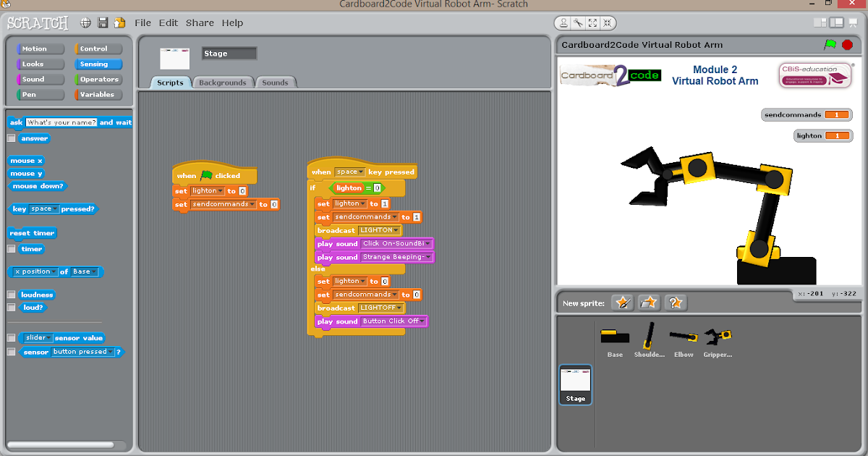Switch to the Sounds tab

pos(275,83)
